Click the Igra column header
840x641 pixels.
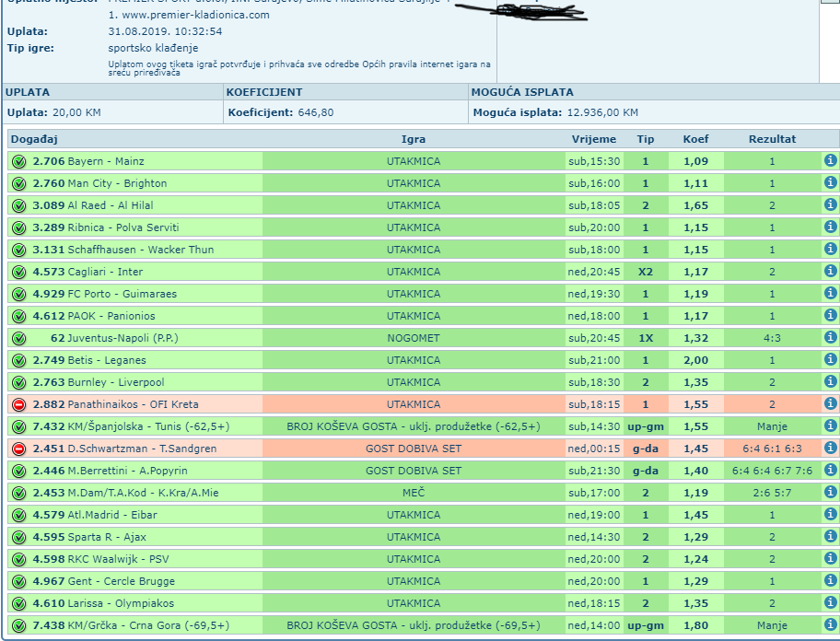pyautogui.click(x=413, y=139)
